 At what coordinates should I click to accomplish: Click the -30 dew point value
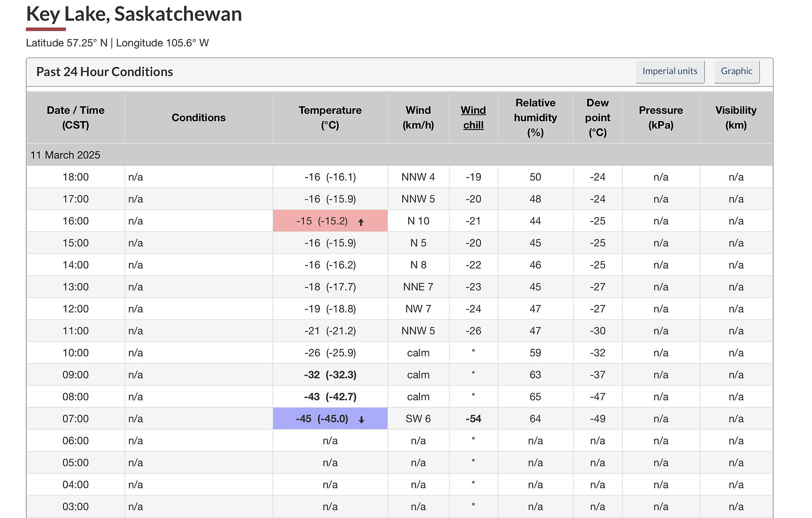(x=598, y=330)
